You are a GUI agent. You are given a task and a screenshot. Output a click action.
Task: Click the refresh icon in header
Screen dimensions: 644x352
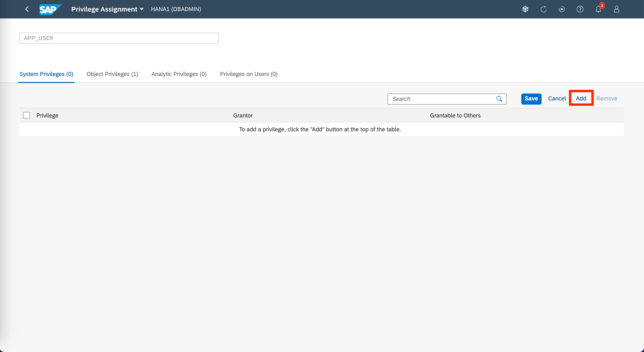point(543,9)
